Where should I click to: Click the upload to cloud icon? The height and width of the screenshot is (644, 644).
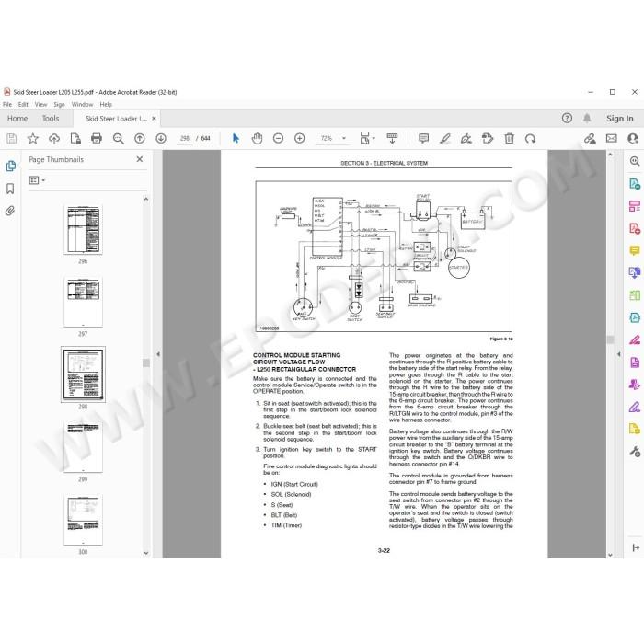[54, 138]
